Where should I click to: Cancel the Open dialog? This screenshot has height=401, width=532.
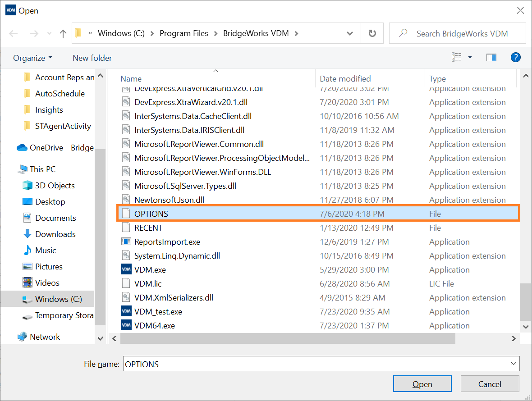490,384
